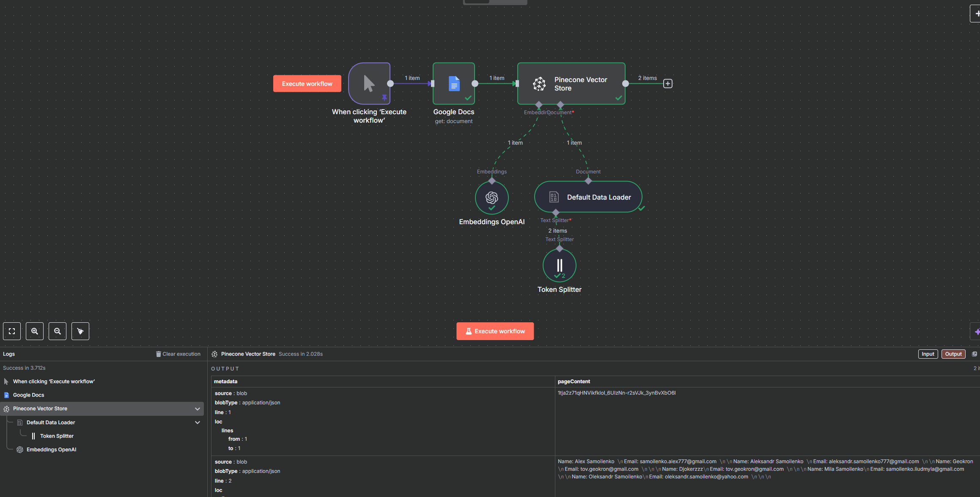Open the Default Data Loader node
This screenshot has width=980, height=497.
point(588,197)
